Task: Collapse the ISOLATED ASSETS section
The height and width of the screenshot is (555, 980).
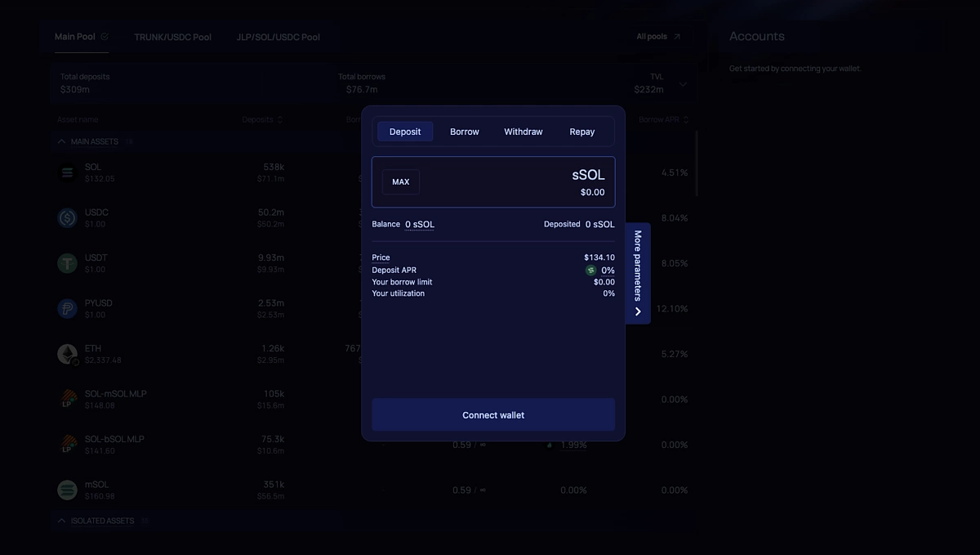Action: coord(60,520)
